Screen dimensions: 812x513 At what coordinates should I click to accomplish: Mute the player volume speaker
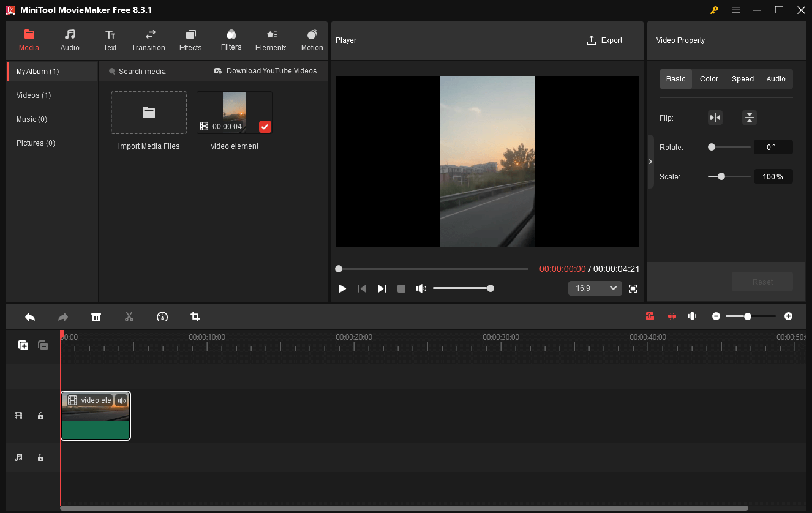coord(421,288)
